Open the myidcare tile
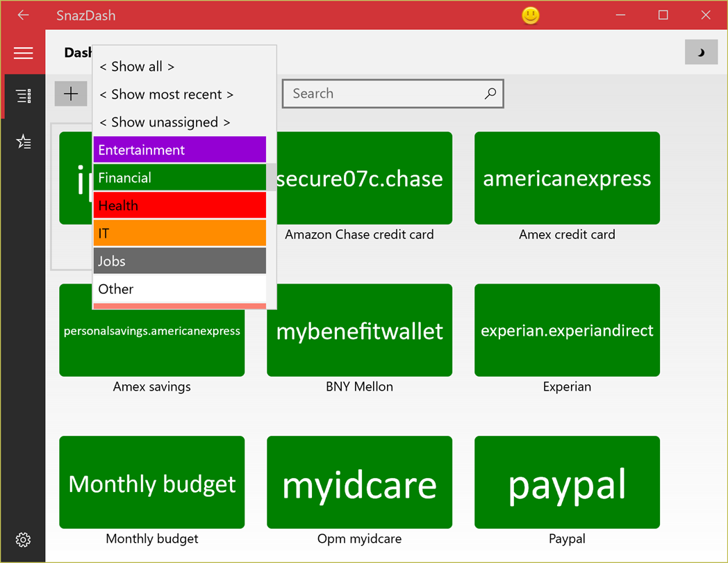728x563 pixels. 359,482
